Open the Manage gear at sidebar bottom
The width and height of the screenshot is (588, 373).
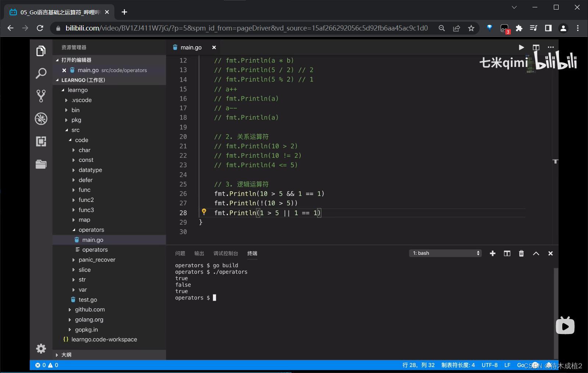click(x=41, y=348)
